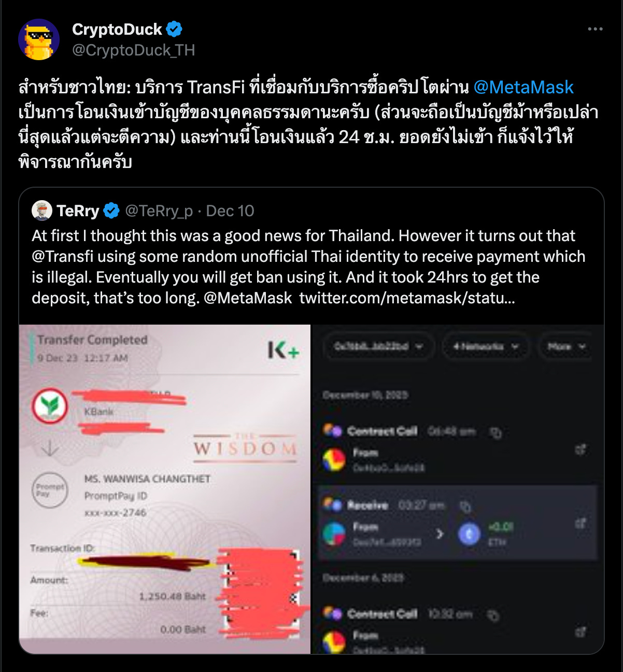Viewport: 623px width, 672px height.
Task: Click copy icon beside Receive 03:27 am
Action: pyautogui.click(x=465, y=506)
